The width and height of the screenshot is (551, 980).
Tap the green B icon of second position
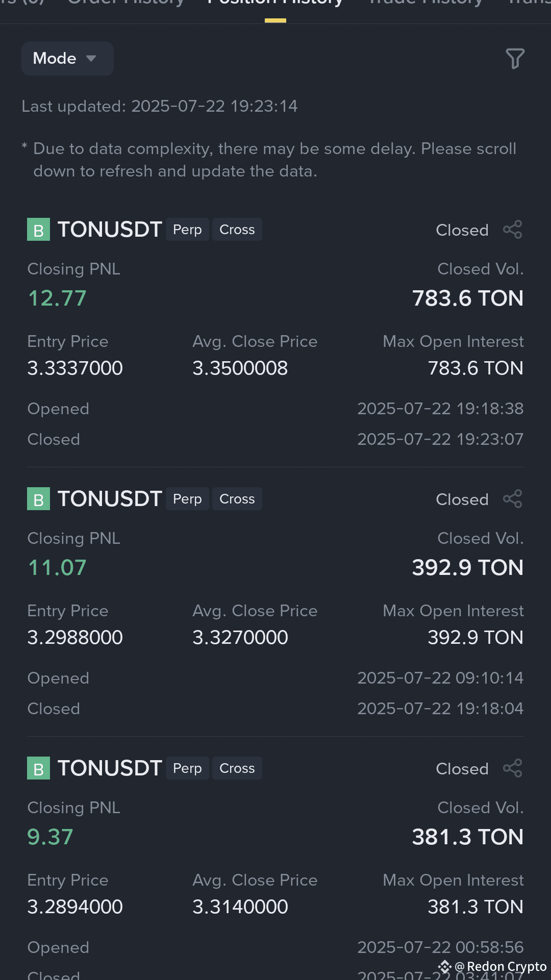(x=38, y=499)
